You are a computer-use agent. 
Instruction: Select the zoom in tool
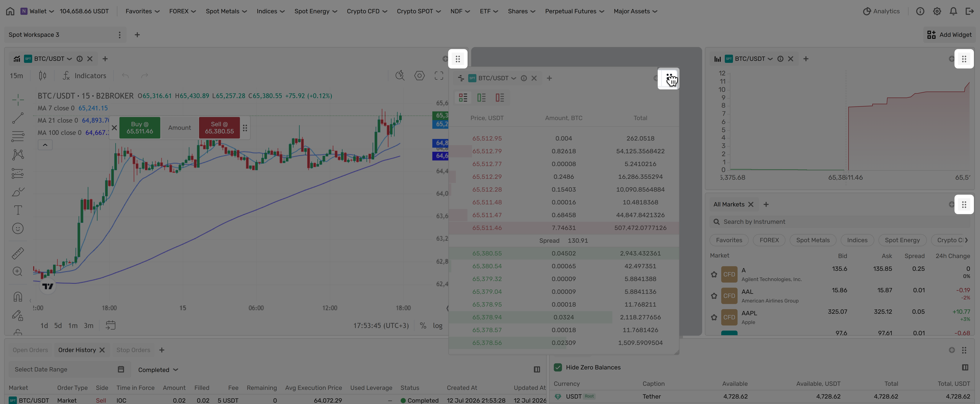tap(18, 271)
